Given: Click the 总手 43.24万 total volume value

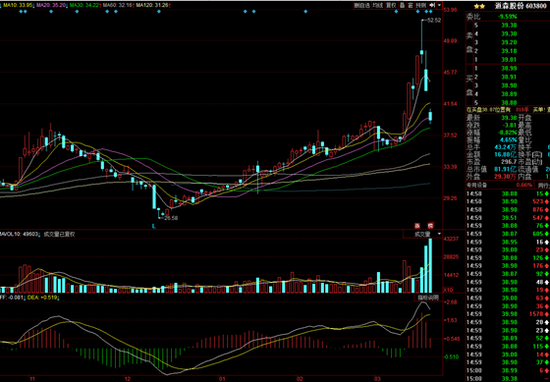Looking at the screenshot, I should [505, 147].
